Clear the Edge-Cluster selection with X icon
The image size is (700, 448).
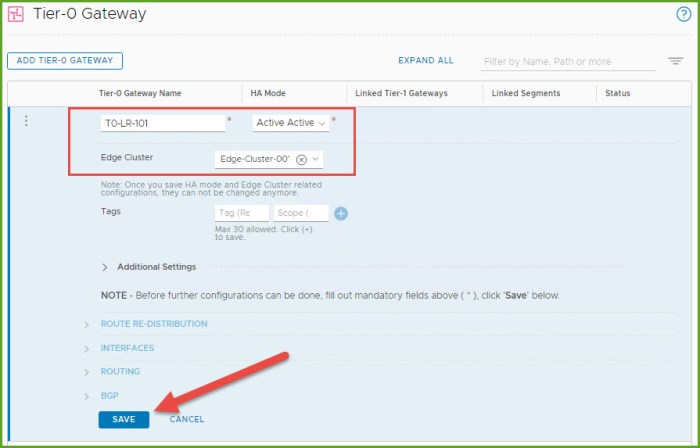(x=301, y=159)
